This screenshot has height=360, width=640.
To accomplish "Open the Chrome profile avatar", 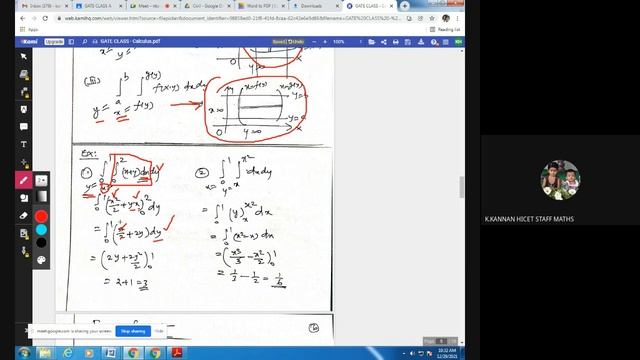I will tap(446, 18).
